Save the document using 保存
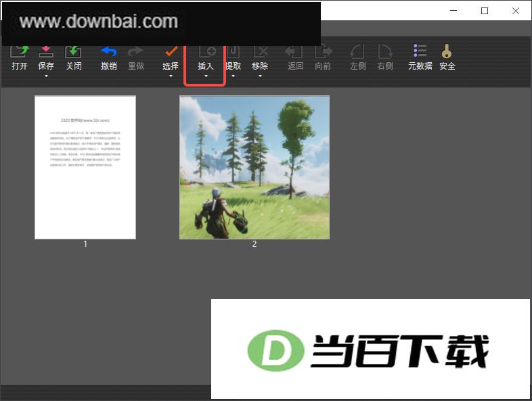 46,58
